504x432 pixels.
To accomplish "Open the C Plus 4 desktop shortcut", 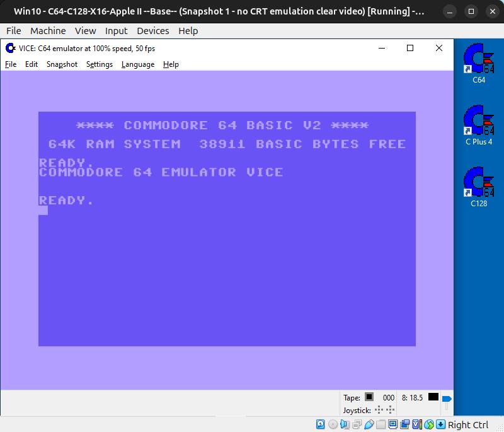I will 479,125.
